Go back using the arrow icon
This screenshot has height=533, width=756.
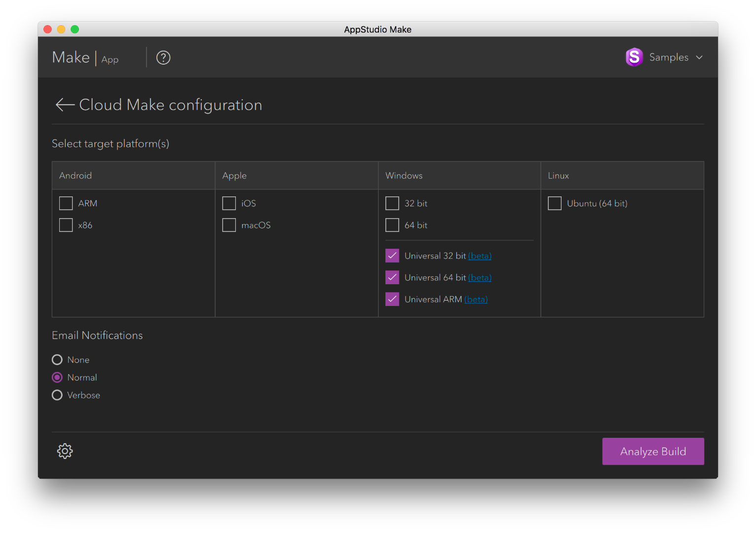tap(65, 105)
